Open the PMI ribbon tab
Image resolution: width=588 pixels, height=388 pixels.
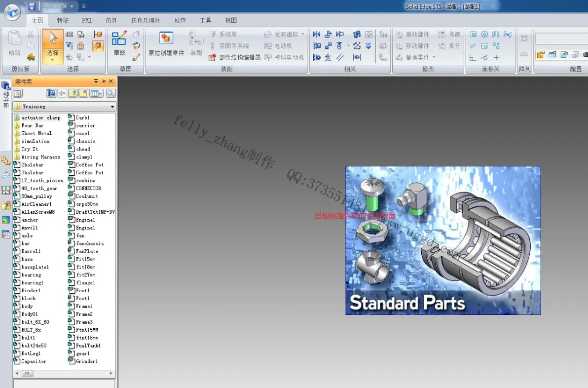pos(87,20)
